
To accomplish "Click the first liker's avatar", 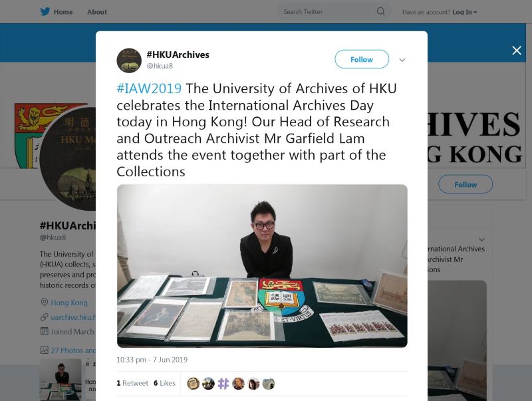I will [194, 383].
